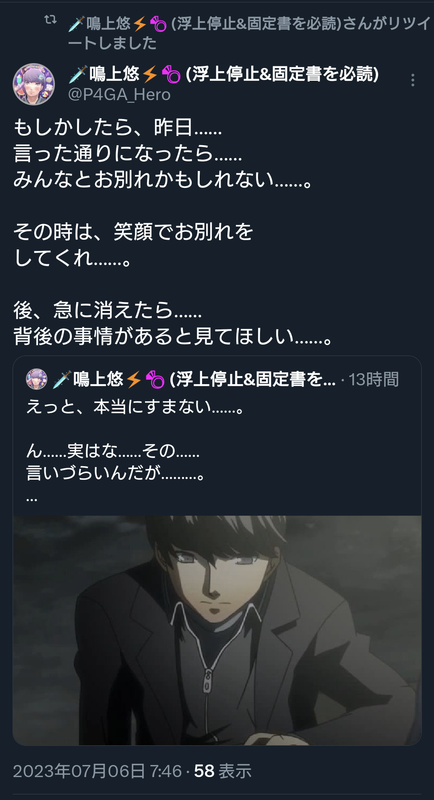Click the retweet icon above the tweet
Image resolution: width=434 pixels, height=800 pixels.
coord(50,20)
